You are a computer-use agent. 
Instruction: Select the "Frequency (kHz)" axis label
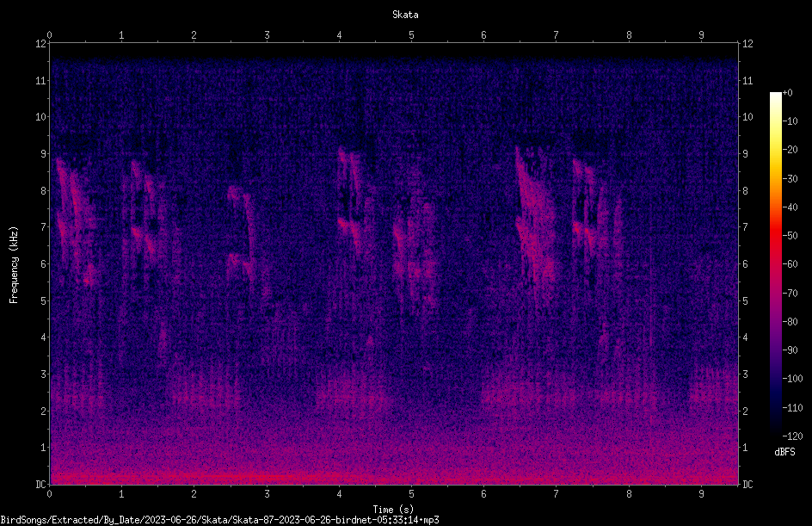pos(14,265)
